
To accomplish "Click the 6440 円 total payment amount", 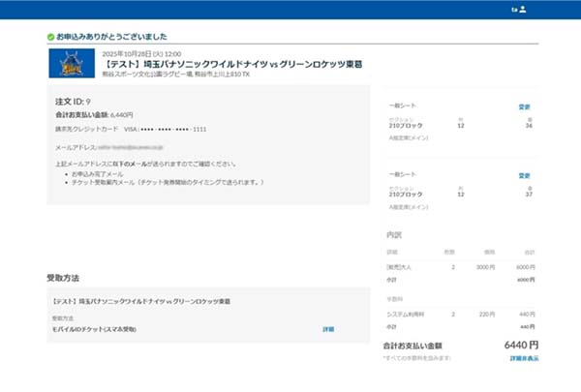I will (x=521, y=345).
